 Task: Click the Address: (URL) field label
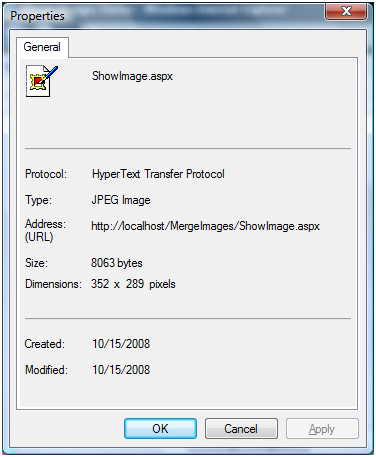(45, 230)
